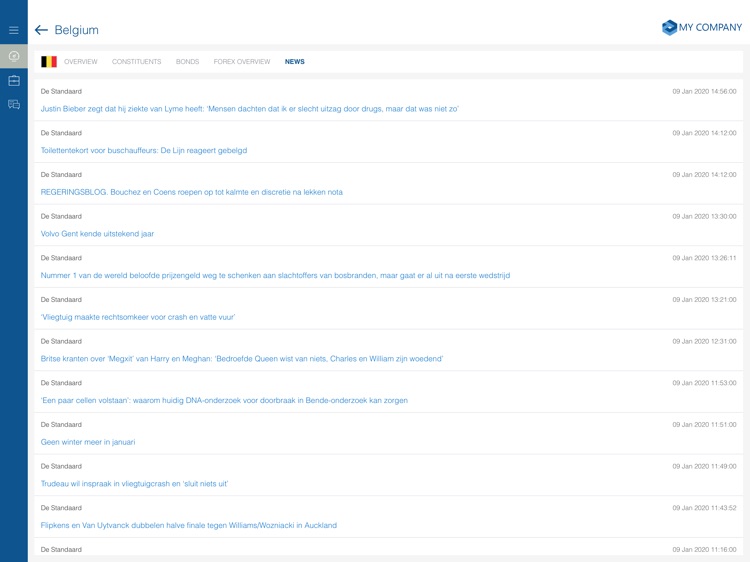Click the 09 Jan 2020 11:49:00 timestamp

pos(704,466)
